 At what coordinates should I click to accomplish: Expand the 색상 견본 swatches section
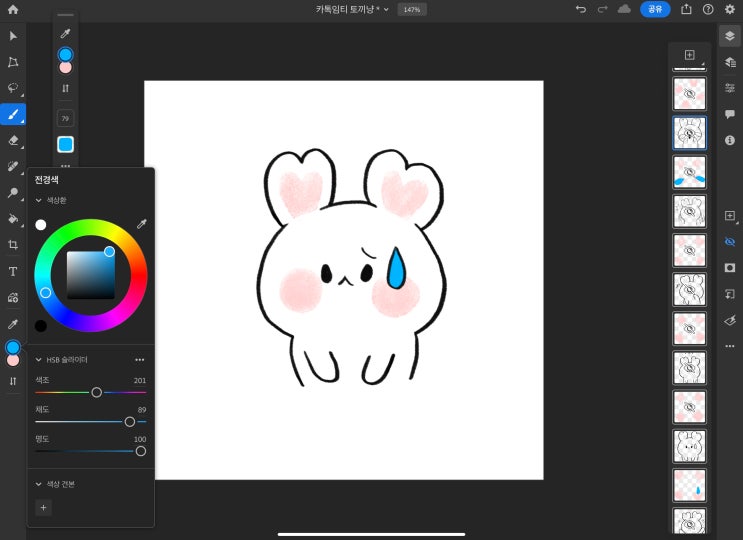[39, 484]
